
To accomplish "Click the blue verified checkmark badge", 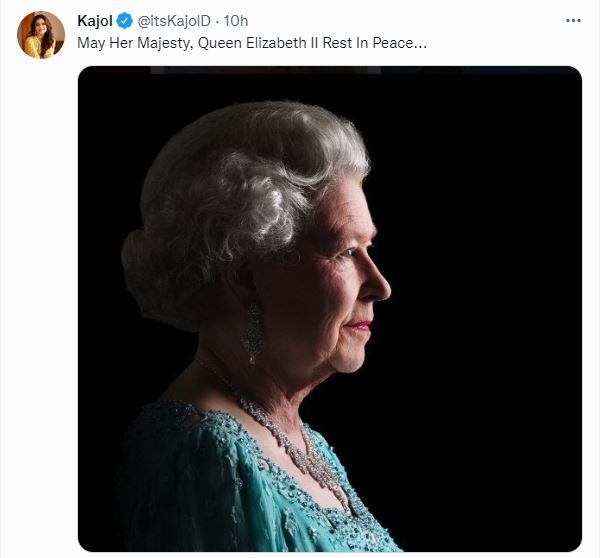I will click(x=125, y=21).
